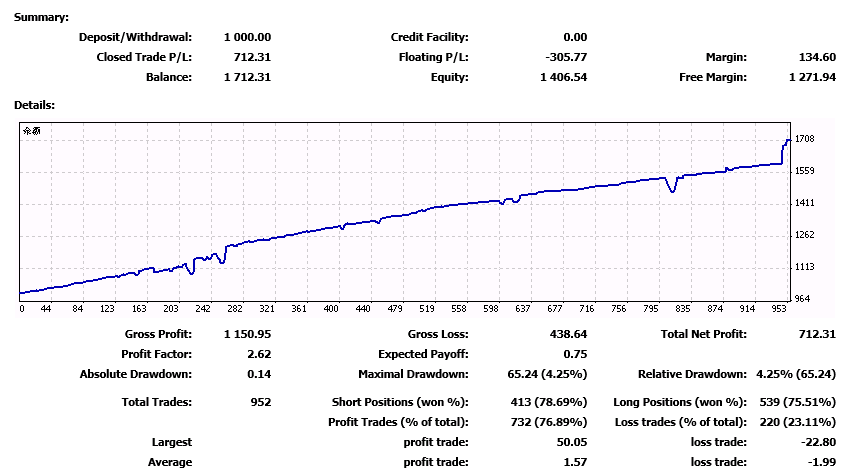Select the 'Deposit/Withdrawal:' label
This screenshot has width=857, height=470.
point(135,37)
